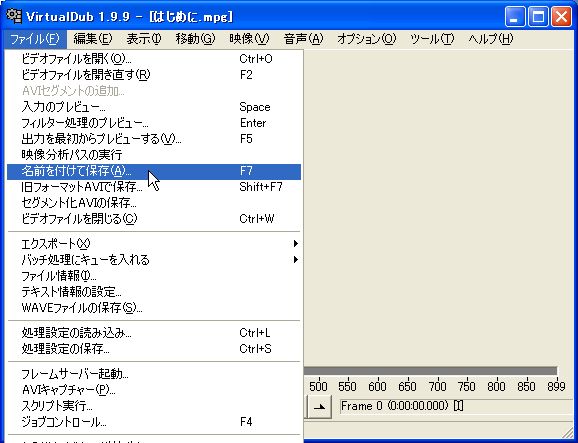Choose 旧フォーマットAVIで保存...
The height and width of the screenshot is (443, 578).
click(154, 187)
